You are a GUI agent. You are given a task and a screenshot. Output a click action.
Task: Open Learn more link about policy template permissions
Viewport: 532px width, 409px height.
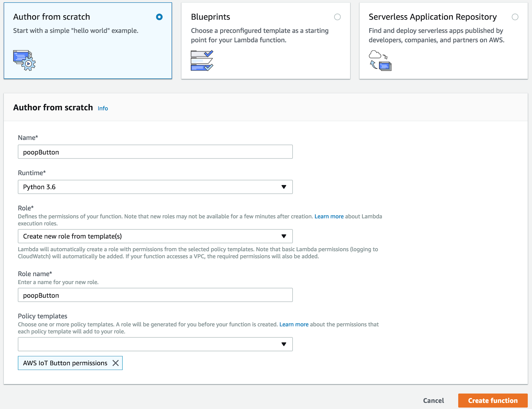[294, 324]
